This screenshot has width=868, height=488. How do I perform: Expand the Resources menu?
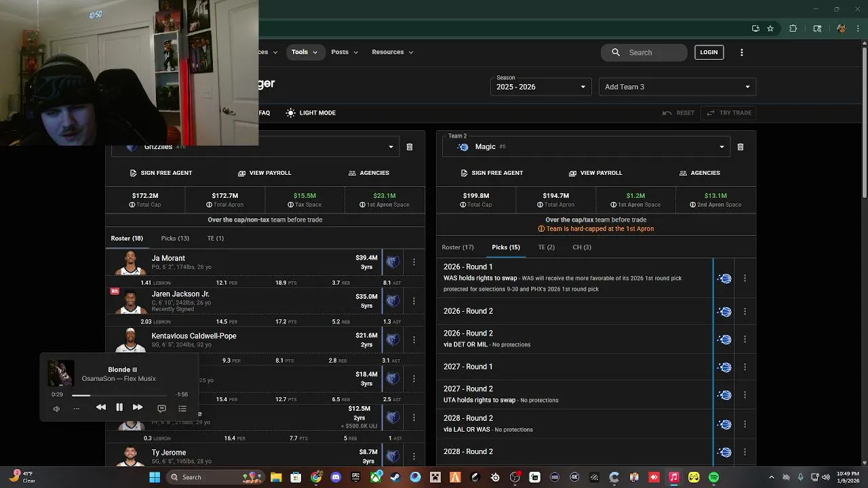click(392, 52)
